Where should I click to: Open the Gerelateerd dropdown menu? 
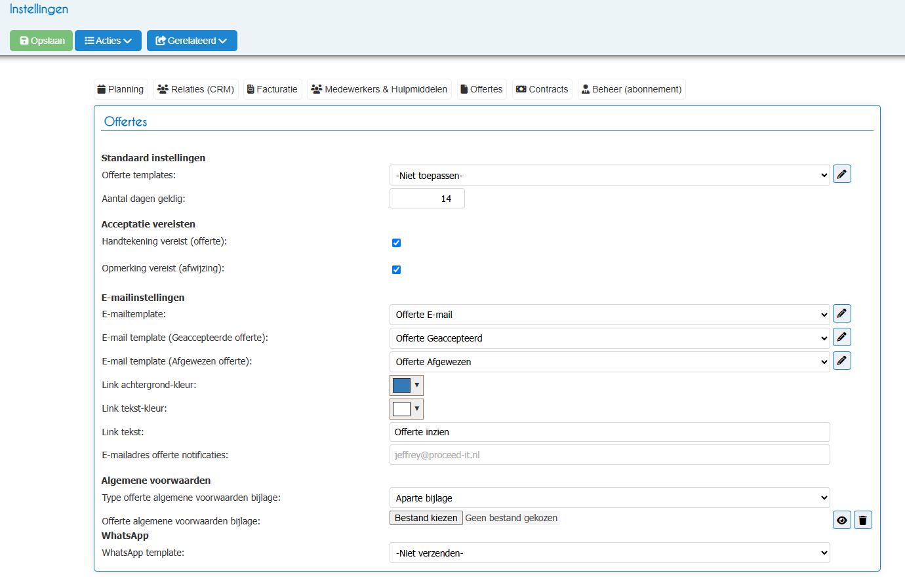[191, 41]
